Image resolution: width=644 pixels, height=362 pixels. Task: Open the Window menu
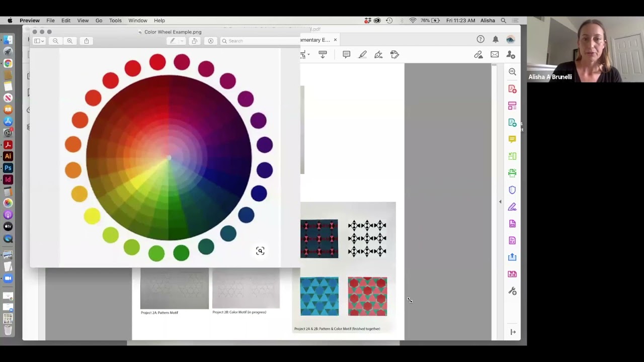pyautogui.click(x=137, y=21)
